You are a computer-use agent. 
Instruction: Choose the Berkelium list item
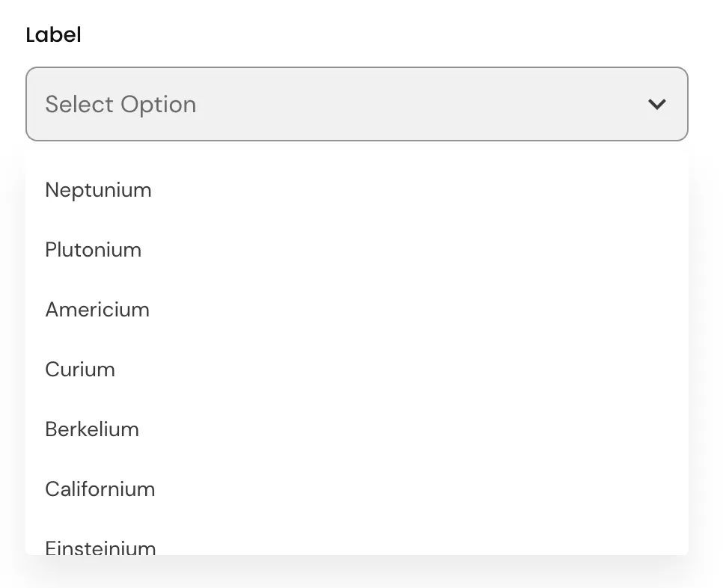[92, 429]
